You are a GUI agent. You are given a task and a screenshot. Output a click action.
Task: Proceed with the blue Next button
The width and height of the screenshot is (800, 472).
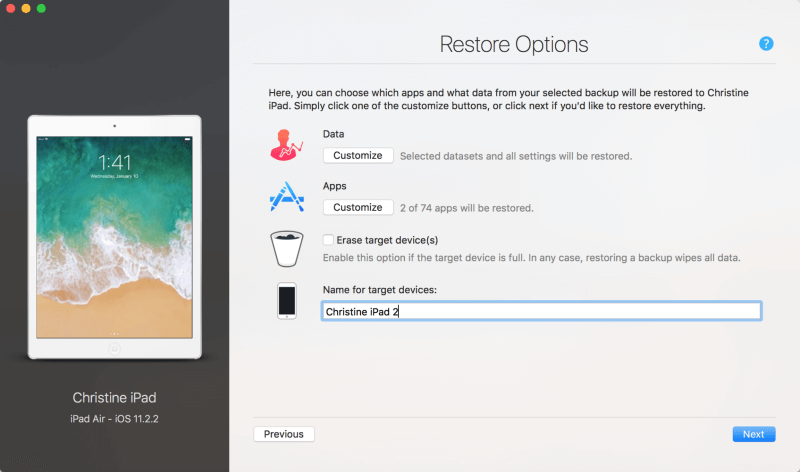[x=753, y=434]
